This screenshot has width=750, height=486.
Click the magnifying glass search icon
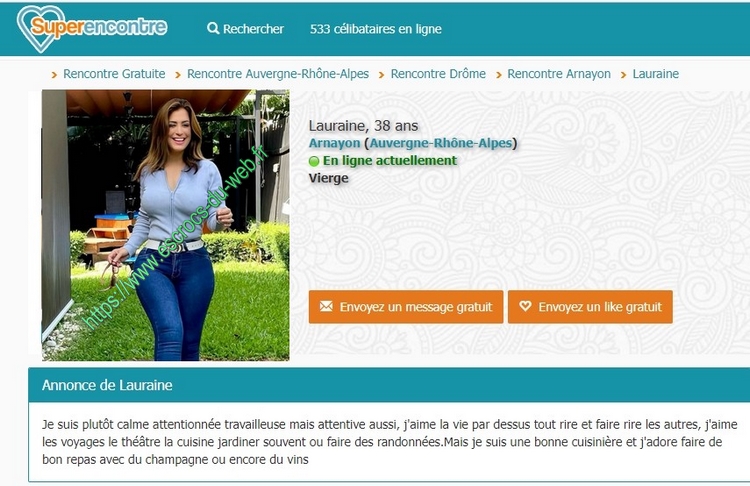pos(213,28)
